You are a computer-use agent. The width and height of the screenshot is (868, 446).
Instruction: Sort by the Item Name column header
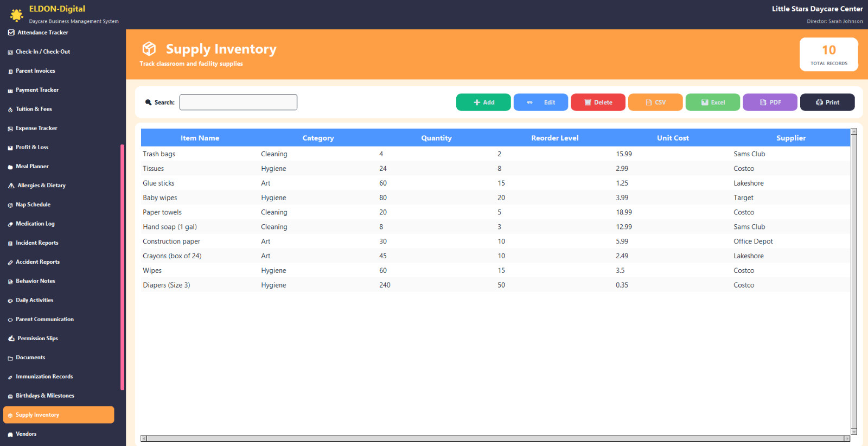pos(200,138)
